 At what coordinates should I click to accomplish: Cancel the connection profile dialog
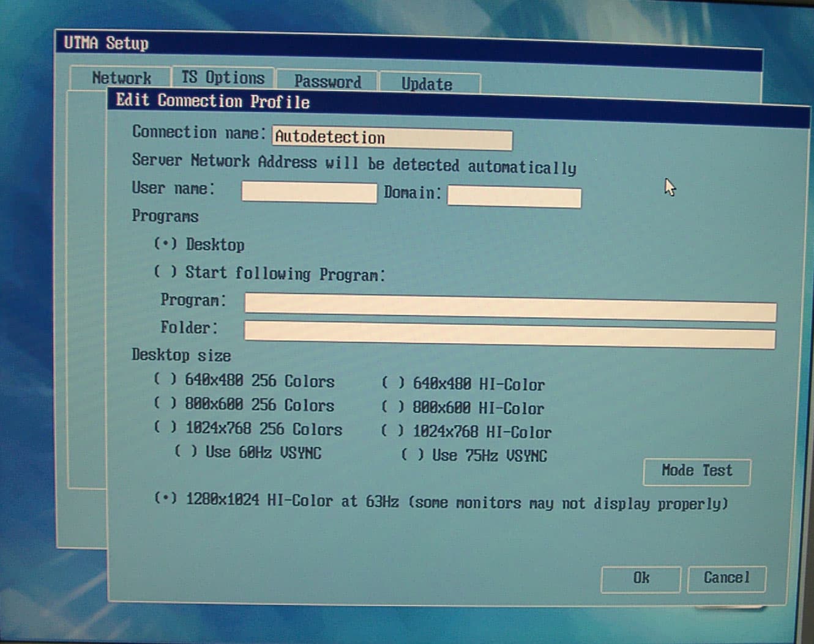click(x=726, y=579)
